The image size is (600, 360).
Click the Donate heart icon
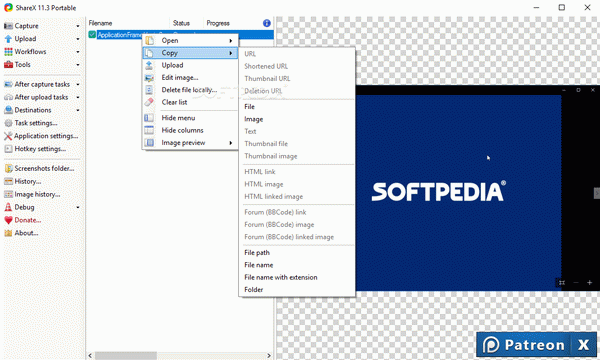point(8,220)
